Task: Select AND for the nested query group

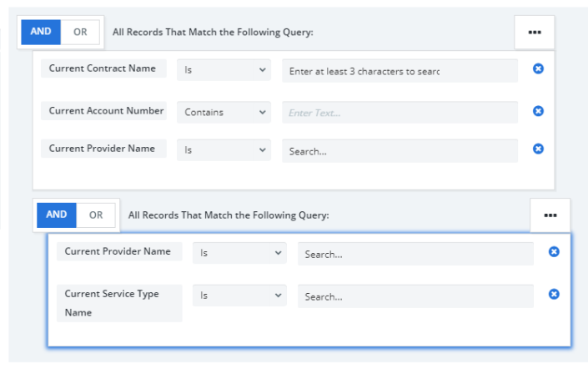Action: tap(57, 215)
